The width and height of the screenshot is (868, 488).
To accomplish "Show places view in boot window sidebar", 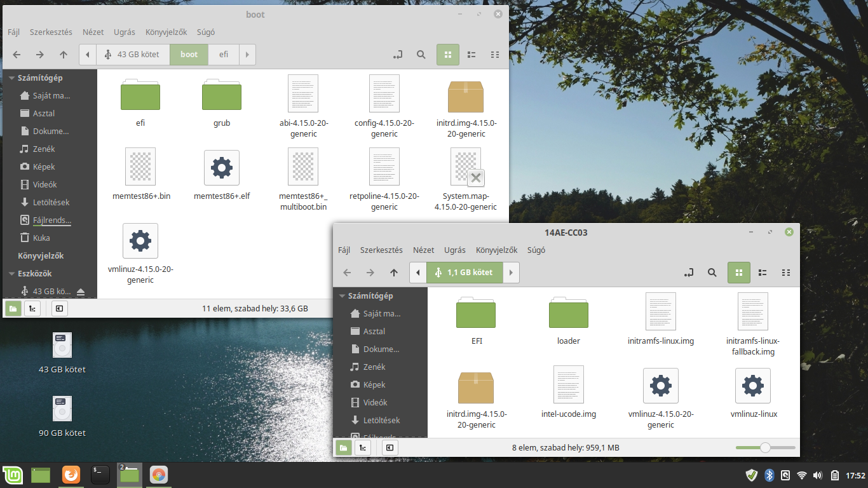I will (13, 308).
